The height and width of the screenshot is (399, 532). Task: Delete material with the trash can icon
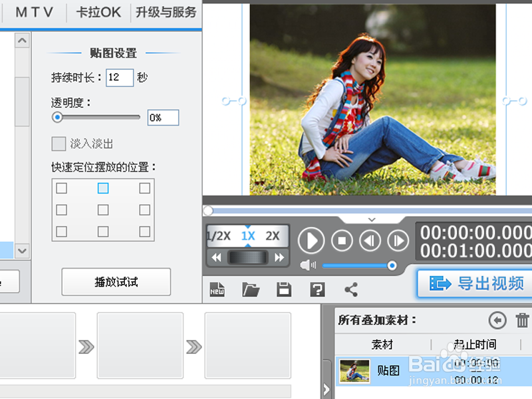click(x=522, y=321)
